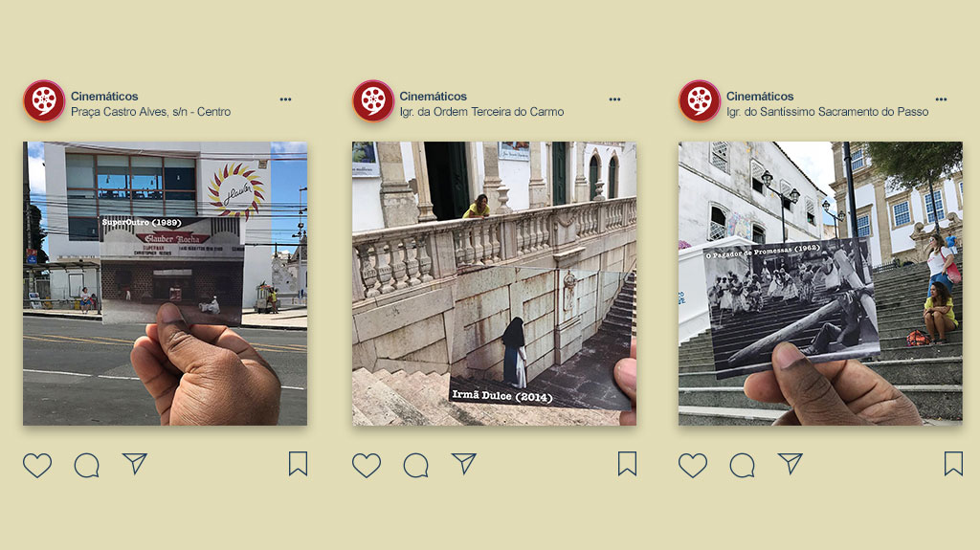The width and height of the screenshot is (980, 550).
Task: Click Cinemáticos username above Praça Castro Alves
Action: (x=104, y=97)
